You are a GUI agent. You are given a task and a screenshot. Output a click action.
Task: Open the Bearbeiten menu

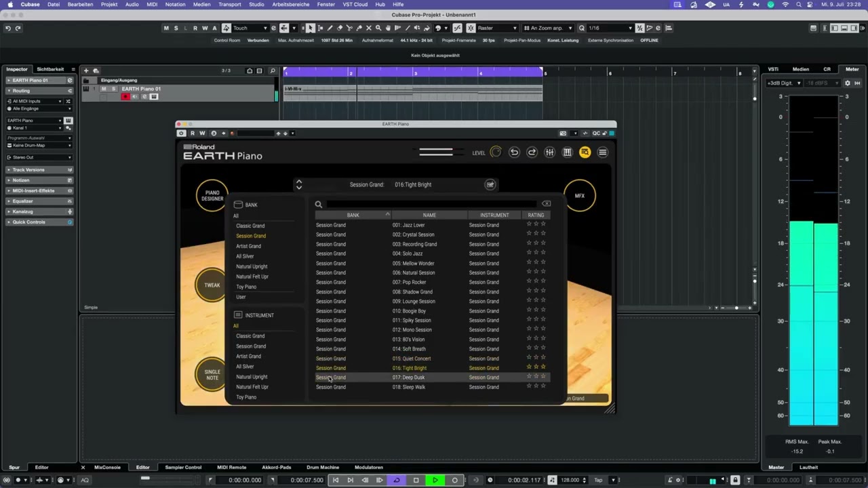click(80, 4)
